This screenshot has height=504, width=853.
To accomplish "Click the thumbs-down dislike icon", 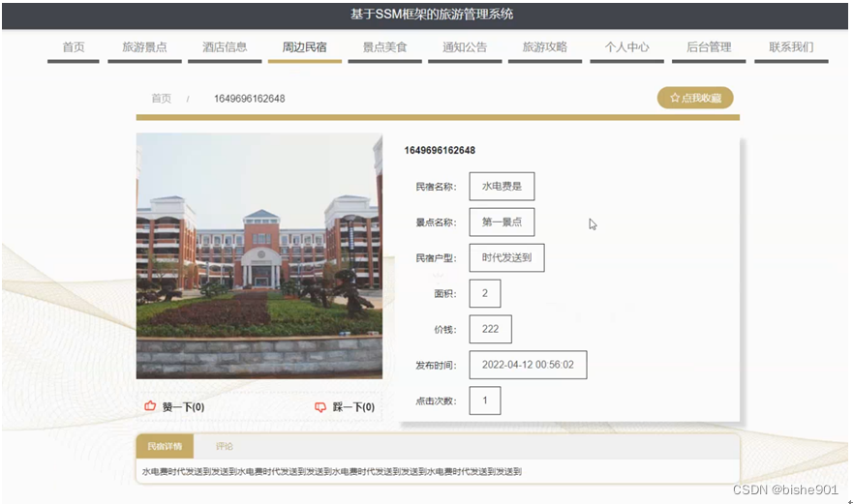I will [x=320, y=407].
